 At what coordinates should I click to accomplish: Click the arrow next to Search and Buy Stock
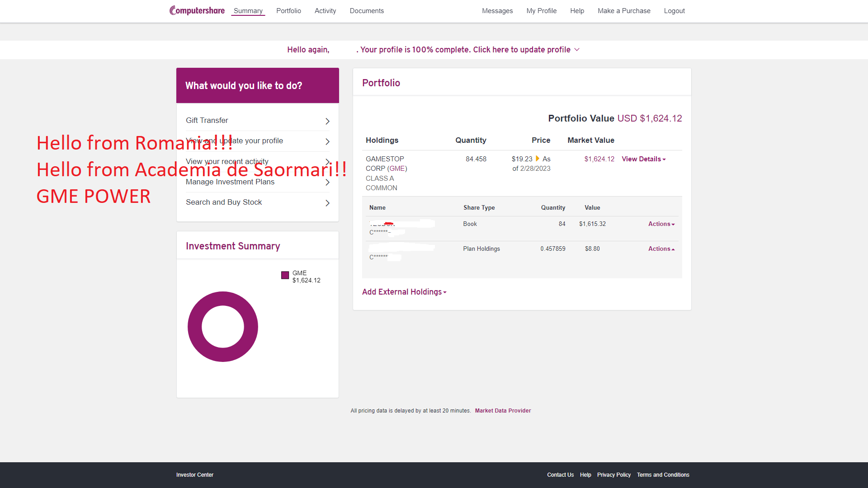[328, 203]
